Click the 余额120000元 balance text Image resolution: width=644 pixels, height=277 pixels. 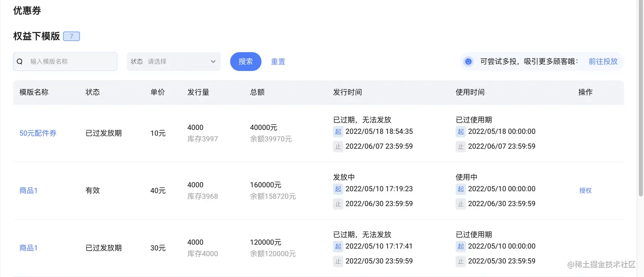tap(273, 254)
